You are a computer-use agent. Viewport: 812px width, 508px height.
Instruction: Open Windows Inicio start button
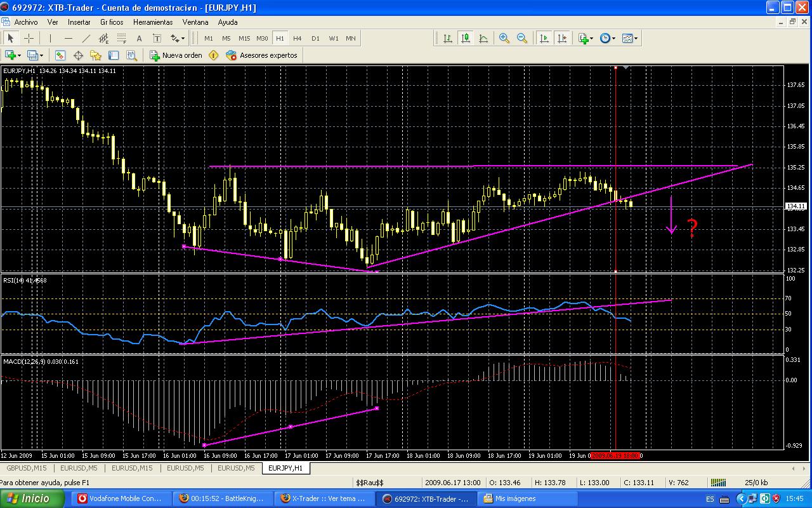pos(30,498)
